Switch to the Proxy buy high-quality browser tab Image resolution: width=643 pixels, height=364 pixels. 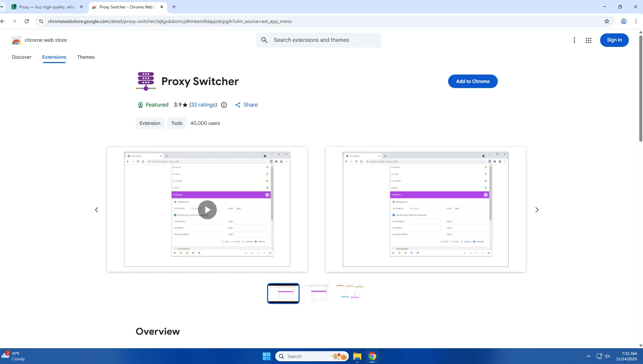pos(47,7)
